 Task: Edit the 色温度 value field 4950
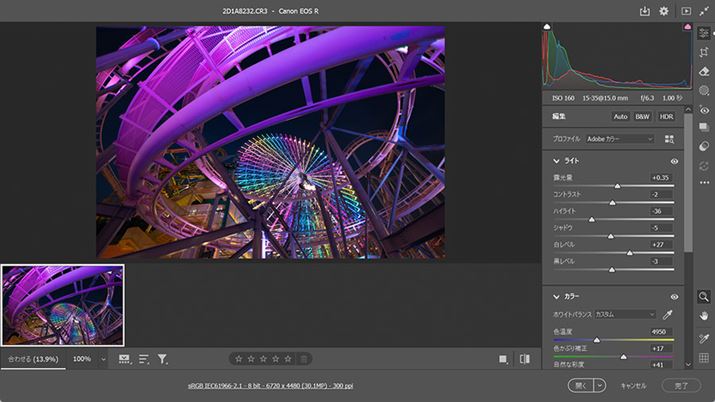tap(661, 332)
